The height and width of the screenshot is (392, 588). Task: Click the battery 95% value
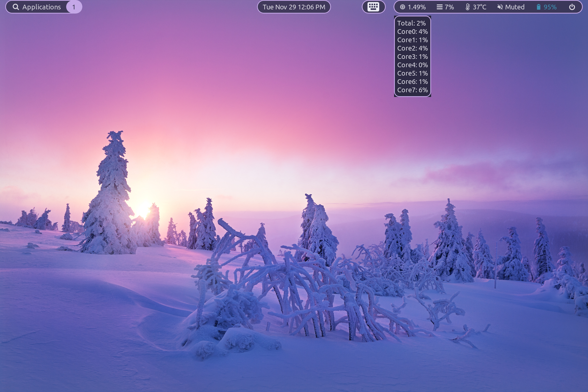point(550,7)
